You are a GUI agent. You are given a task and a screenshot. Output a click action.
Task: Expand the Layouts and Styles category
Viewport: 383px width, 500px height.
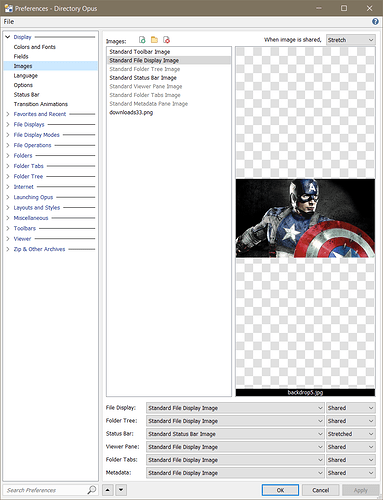coord(8,207)
